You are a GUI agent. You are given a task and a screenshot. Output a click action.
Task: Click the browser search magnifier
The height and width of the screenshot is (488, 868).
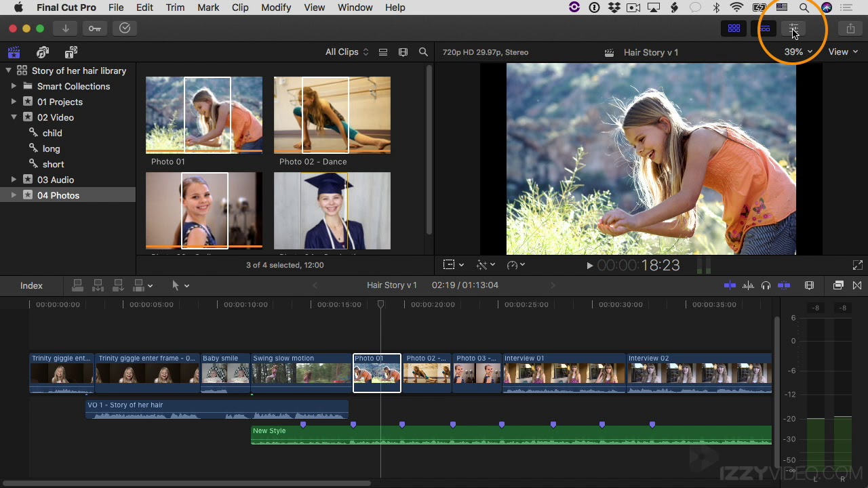[423, 52]
